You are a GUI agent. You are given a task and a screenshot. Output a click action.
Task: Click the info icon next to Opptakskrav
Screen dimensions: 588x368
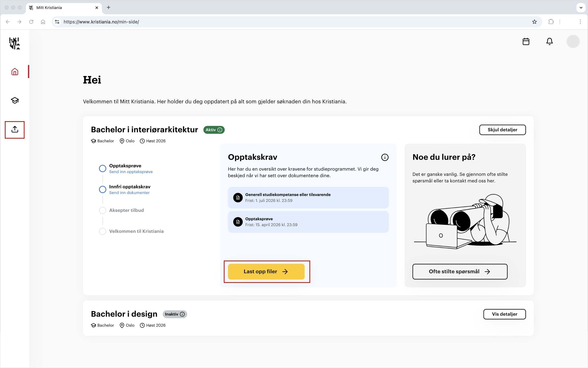click(x=385, y=157)
